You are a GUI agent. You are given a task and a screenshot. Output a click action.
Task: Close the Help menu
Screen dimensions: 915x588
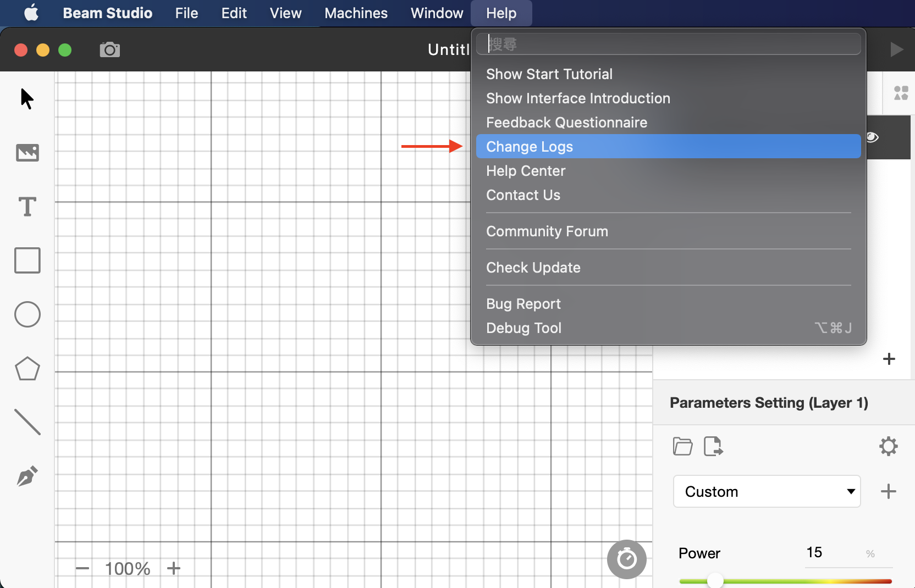(x=501, y=13)
